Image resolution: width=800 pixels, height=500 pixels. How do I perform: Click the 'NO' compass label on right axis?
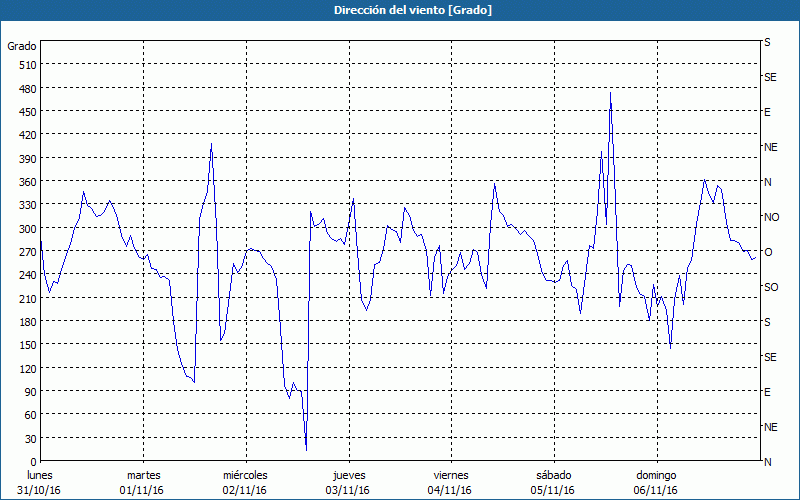tap(771, 217)
